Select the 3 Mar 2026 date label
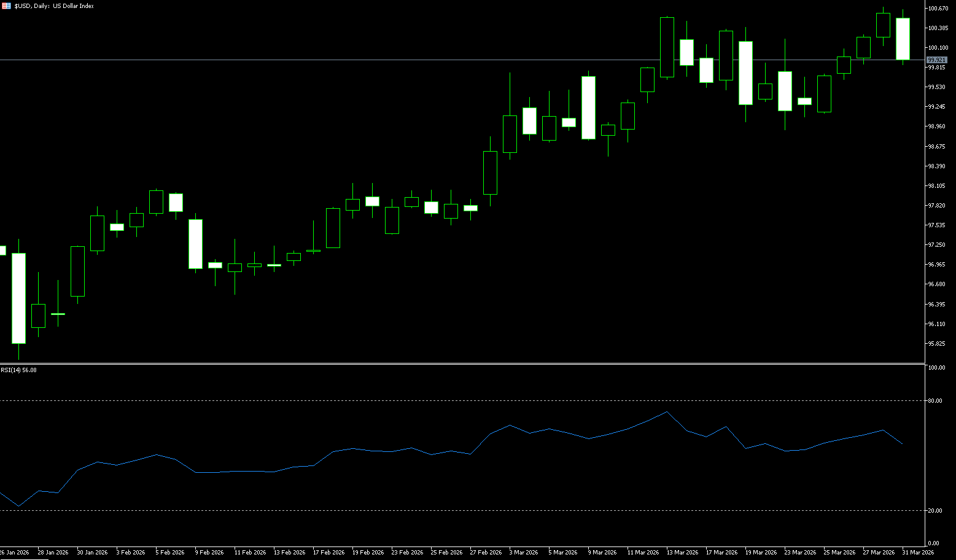Screen dimensions: 956x560 pos(523,552)
